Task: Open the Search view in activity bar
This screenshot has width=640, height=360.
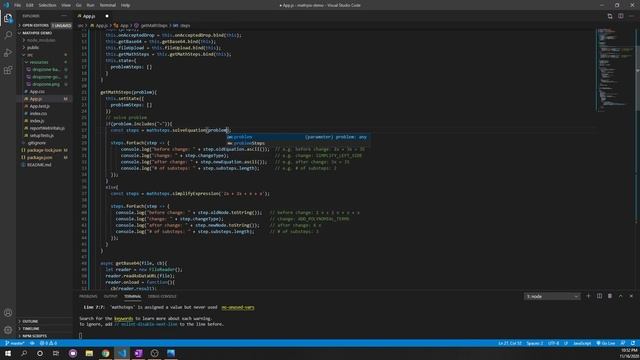Action: pyautogui.click(x=8, y=35)
